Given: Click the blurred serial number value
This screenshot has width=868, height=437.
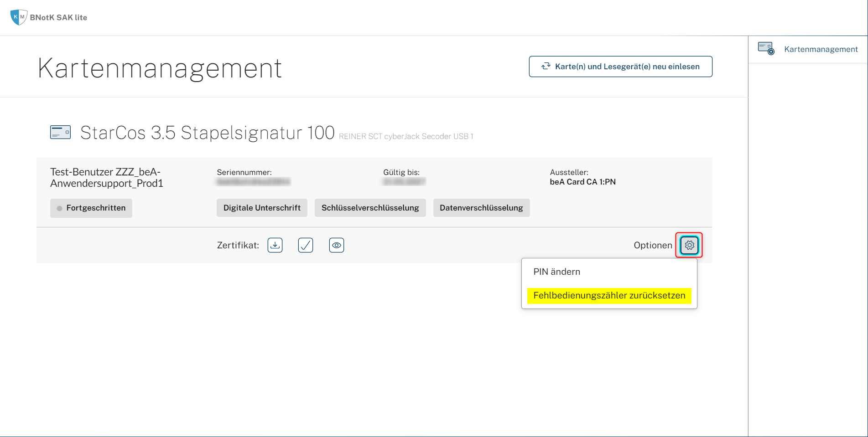Looking at the screenshot, I should (x=254, y=182).
